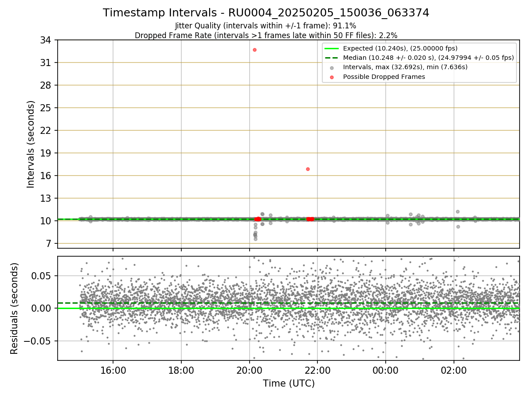Image resolution: width=532 pixels, height=399 pixels.
Task: Click the solid green line swatch in the legend
Action: [332, 48]
